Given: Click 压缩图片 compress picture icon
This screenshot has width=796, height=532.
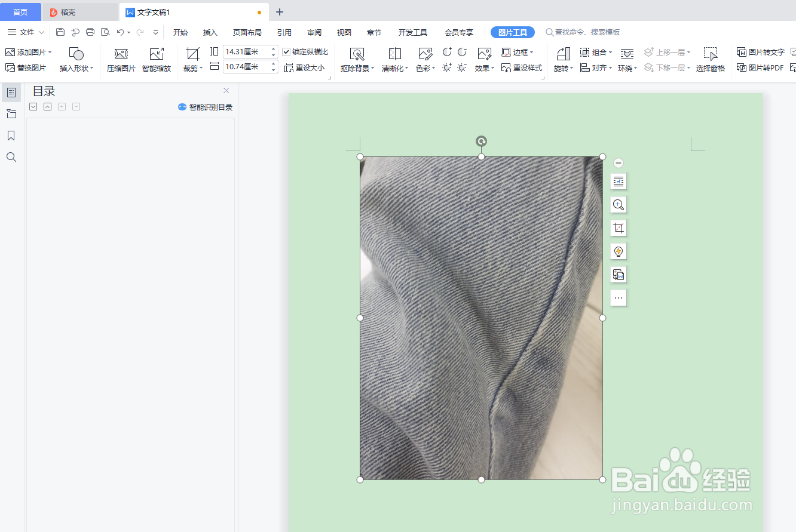Looking at the screenshot, I should point(121,60).
